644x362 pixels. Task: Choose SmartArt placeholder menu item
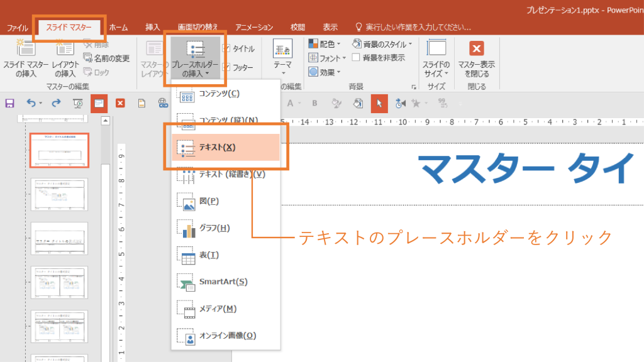pos(226,282)
